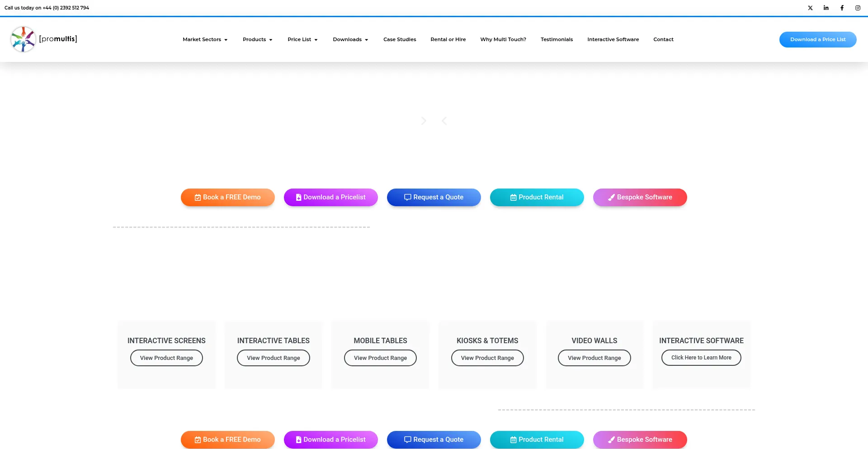Click the top Request a Quote button
The width and height of the screenshot is (868, 449).
pos(434,197)
